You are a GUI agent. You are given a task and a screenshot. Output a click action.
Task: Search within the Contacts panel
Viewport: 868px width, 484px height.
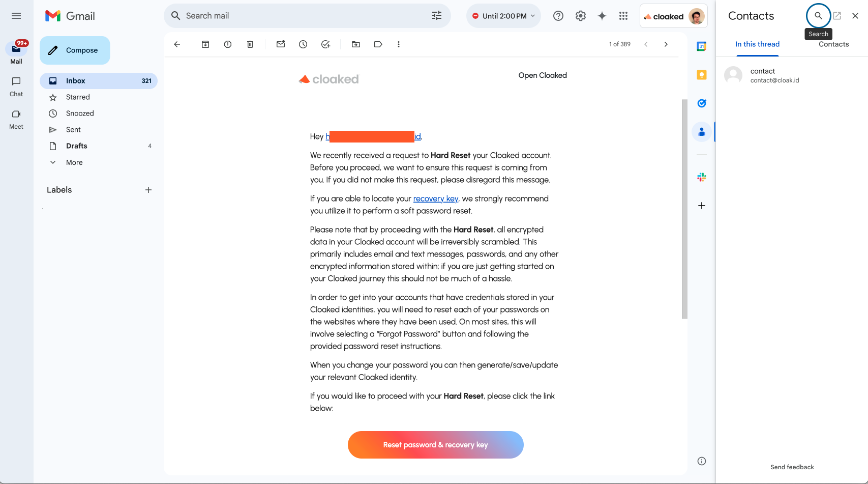[818, 16]
